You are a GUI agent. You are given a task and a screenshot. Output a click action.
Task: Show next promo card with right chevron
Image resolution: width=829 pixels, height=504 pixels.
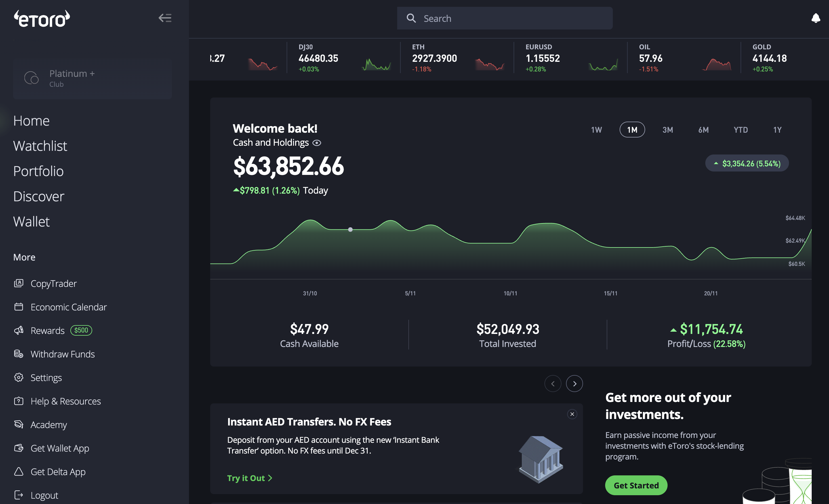click(574, 384)
